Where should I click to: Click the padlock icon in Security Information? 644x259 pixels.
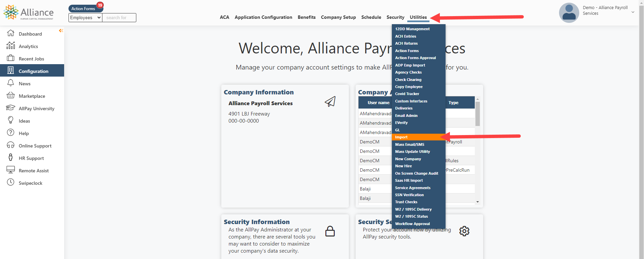point(330,231)
